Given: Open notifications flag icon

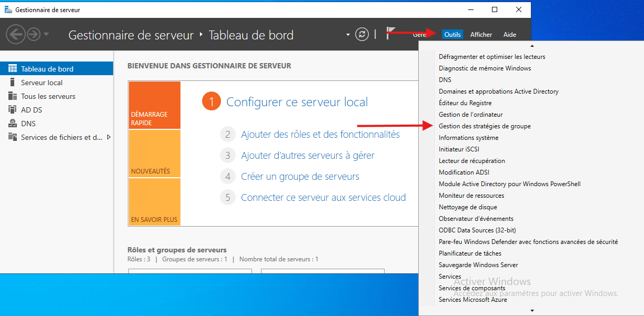Looking at the screenshot, I should coord(391,34).
